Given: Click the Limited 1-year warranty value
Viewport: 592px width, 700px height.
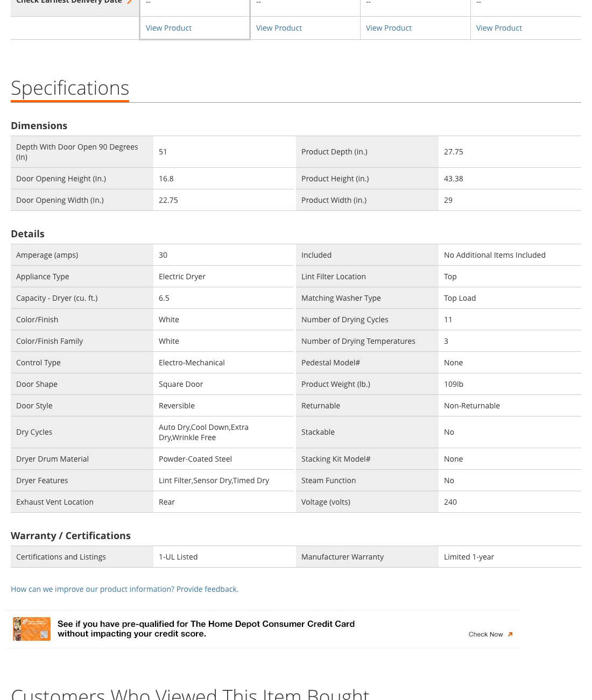Looking at the screenshot, I should 469,557.
